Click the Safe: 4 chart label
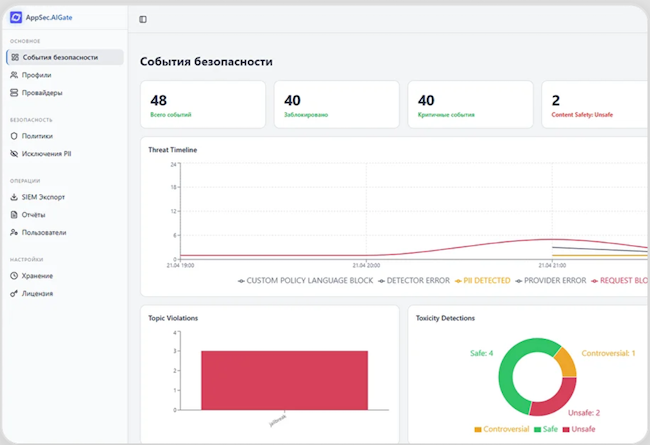The image size is (650, 445). tap(482, 353)
